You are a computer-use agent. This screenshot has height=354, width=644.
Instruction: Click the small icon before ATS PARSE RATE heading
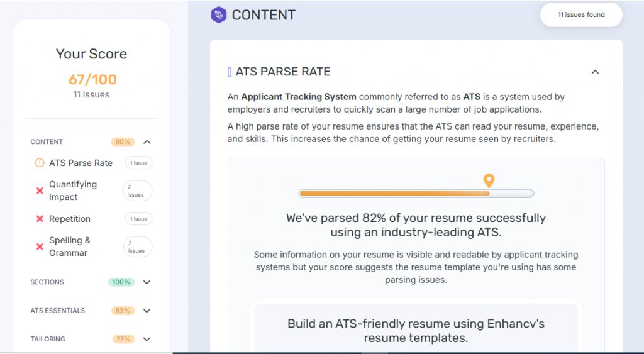pos(230,72)
